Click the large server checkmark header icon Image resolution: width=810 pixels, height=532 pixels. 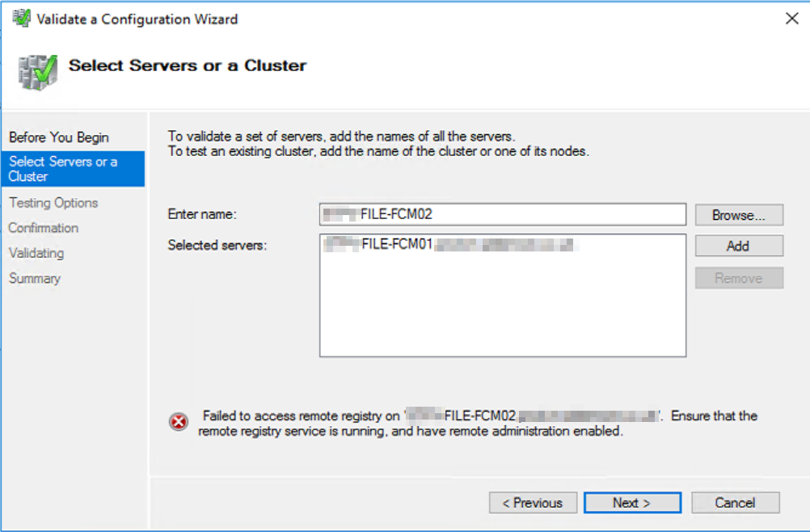pos(37,72)
